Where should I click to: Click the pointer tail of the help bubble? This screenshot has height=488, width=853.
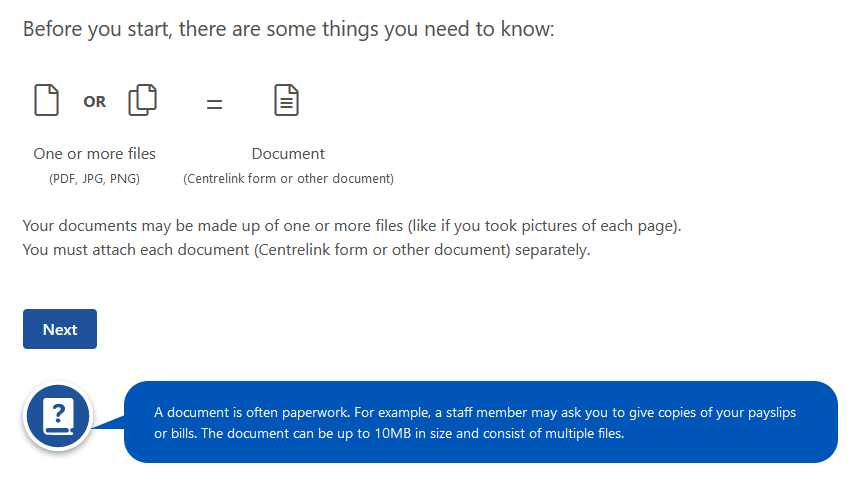(x=108, y=423)
